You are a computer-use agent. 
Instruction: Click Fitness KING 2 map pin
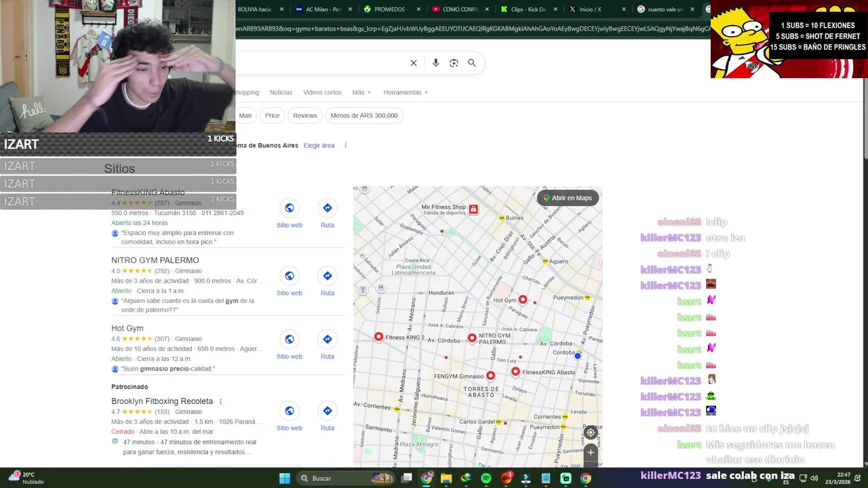click(x=378, y=337)
